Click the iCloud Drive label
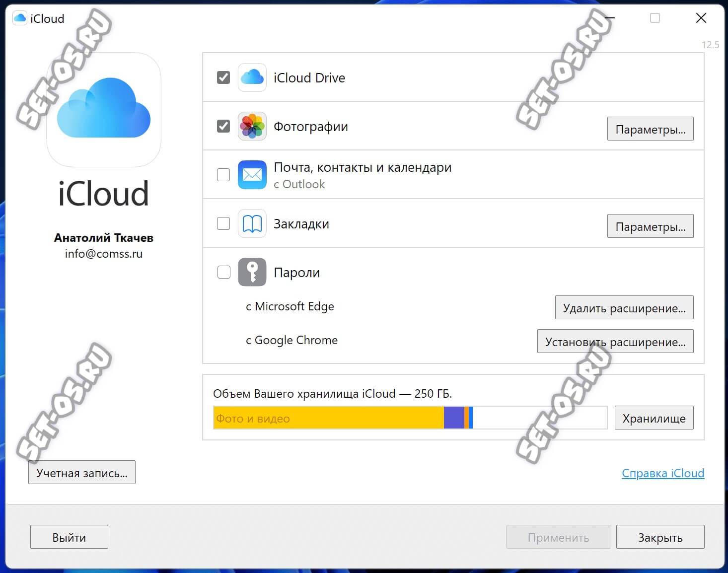This screenshot has width=728, height=573. tap(309, 78)
